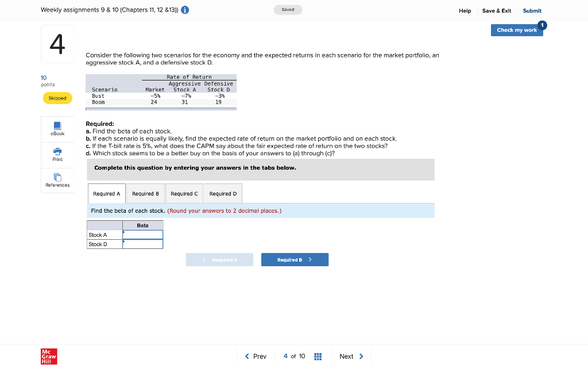Click the McGraw Hill logo
The height and width of the screenshot is (368, 588).
(x=48, y=356)
